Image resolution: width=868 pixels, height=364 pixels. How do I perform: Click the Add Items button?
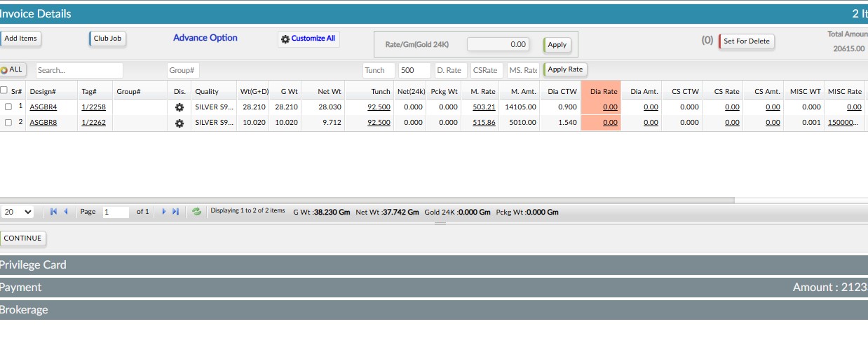tap(20, 39)
